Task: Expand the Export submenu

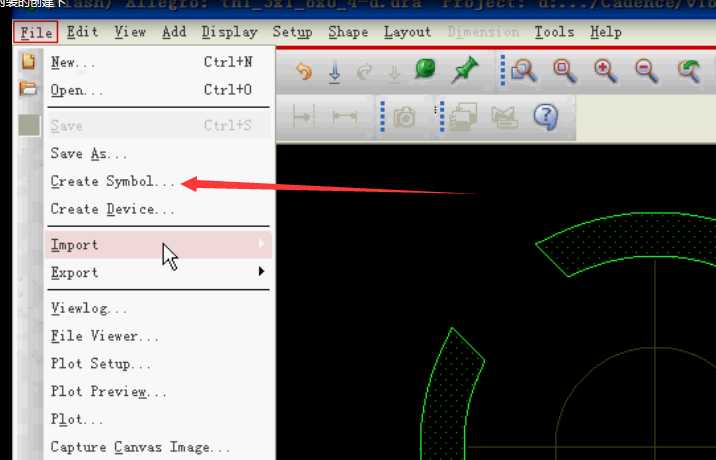Action: 158,273
